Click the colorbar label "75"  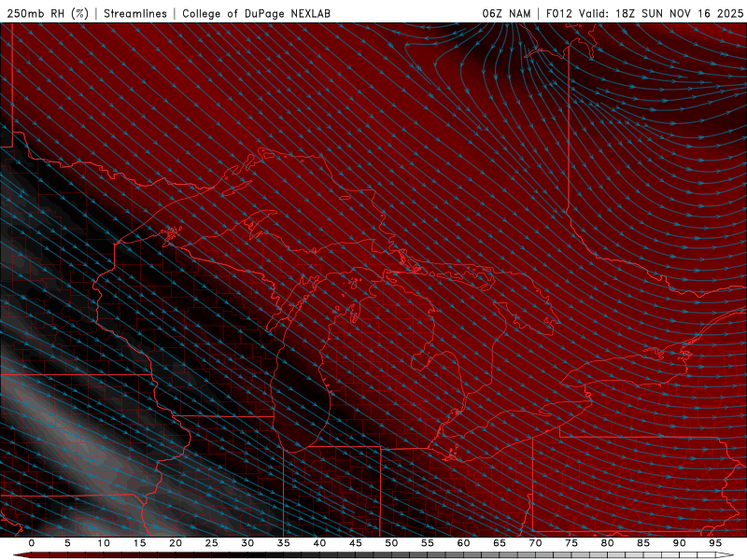[571, 543]
